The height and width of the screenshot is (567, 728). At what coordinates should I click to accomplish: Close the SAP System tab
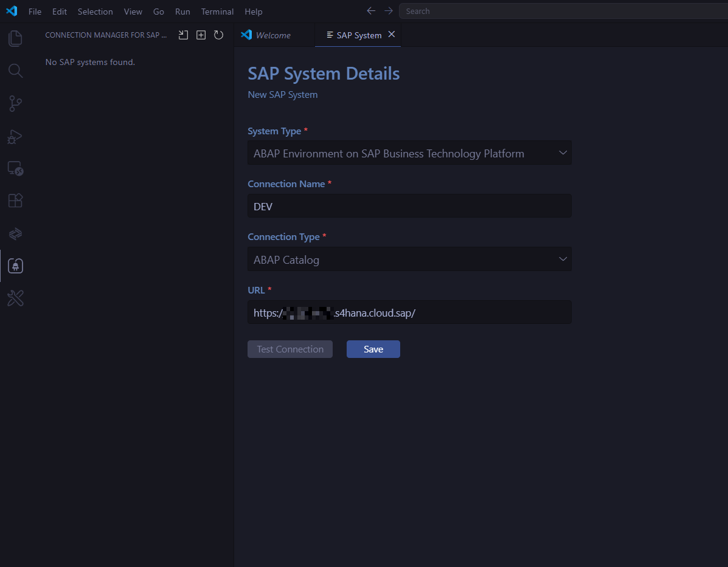point(392,34)
